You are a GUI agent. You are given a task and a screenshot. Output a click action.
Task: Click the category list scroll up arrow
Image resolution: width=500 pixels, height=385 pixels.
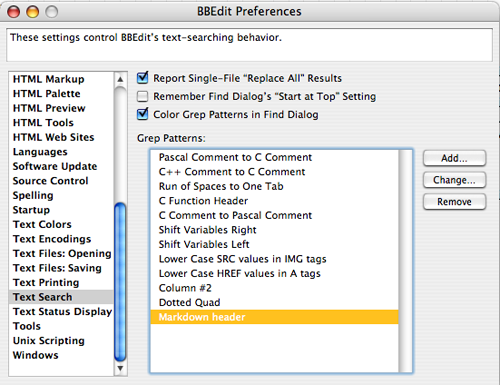(120, 79)
